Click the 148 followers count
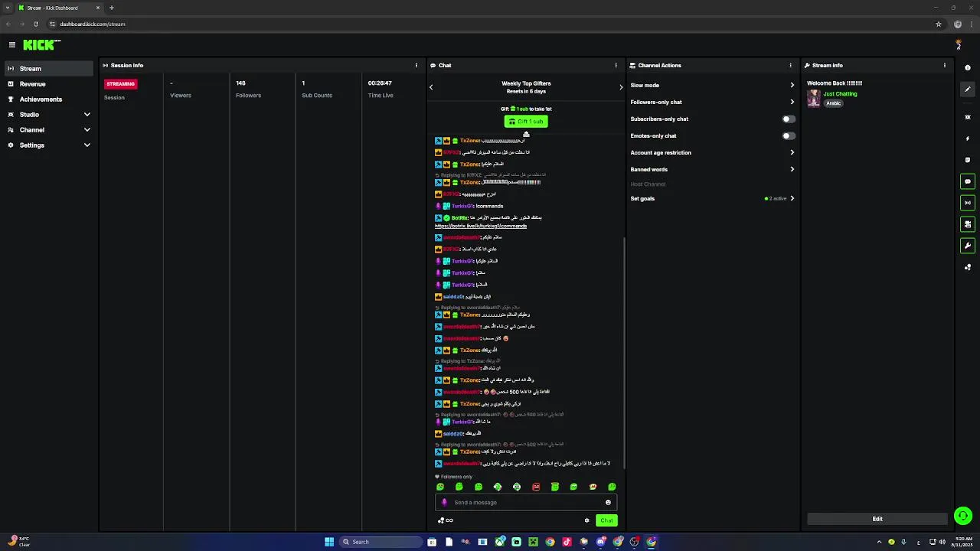Viewport: 980px width, 551px height. [240, 83]
